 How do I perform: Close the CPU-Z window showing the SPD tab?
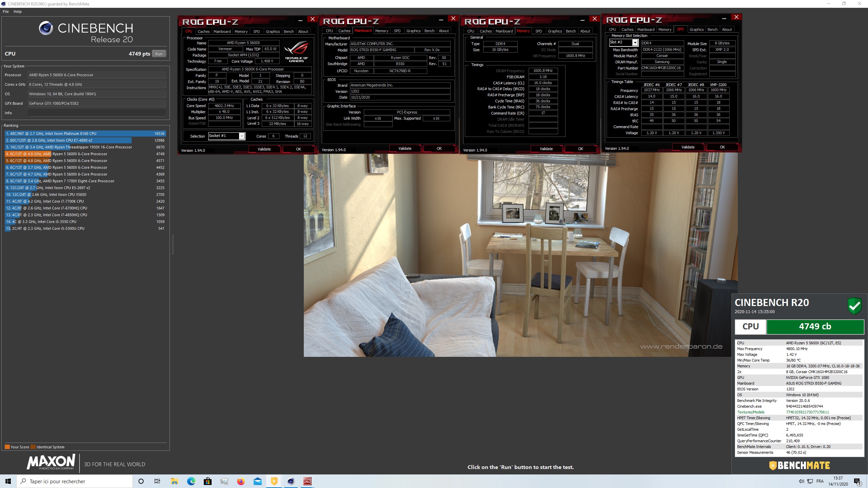[736, 17]
